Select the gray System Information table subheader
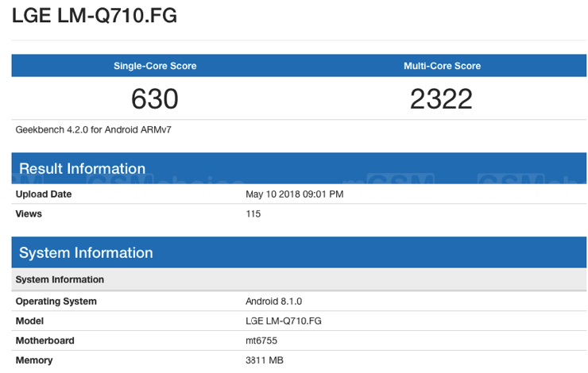588x373 pixels. [x=299, y=279]
